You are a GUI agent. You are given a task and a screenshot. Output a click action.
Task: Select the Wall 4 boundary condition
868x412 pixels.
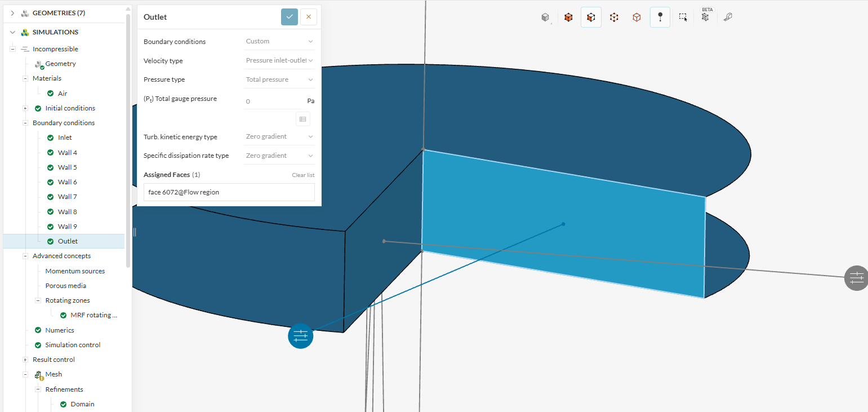point(68,153)
